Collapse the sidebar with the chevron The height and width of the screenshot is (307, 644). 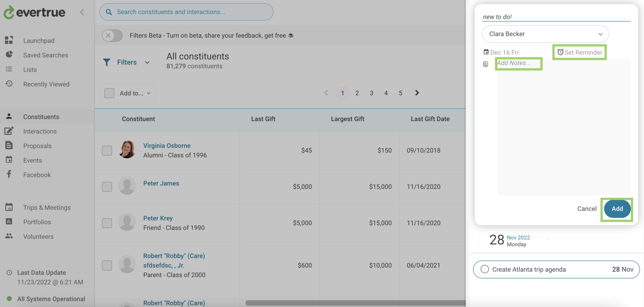tap(82, 12)
